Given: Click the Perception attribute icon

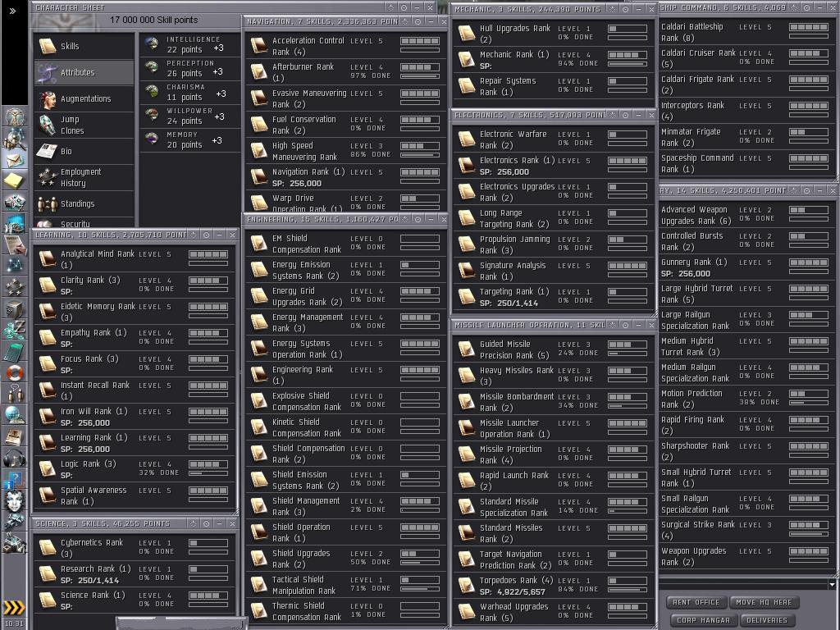Looking at the screenshot, I should [152, 67].
